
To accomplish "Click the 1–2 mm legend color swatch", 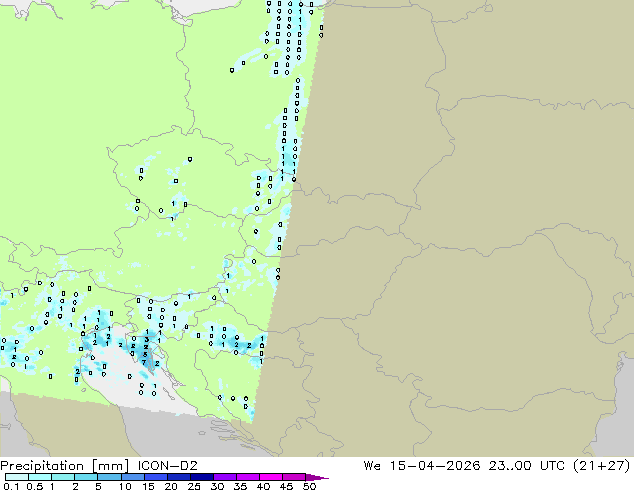I will pos(63,477).
